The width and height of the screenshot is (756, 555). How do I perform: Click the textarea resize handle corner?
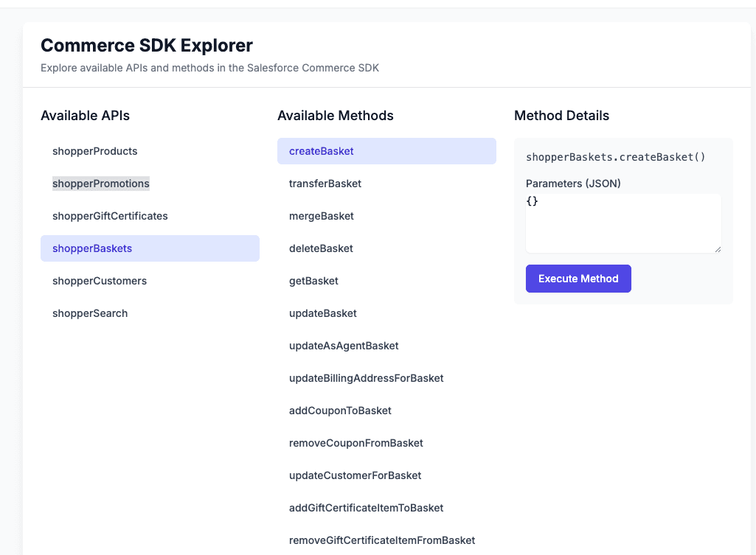pyautogui.click(x=718, y=249)
